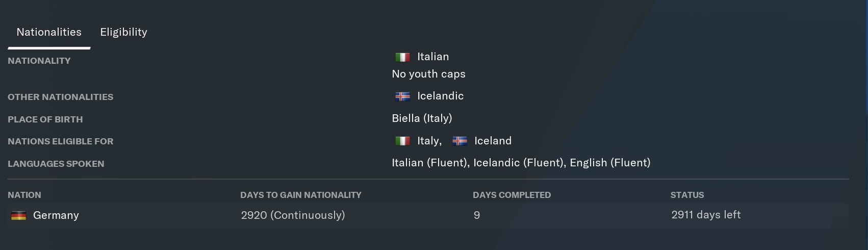Image resolution: width=868 pixels, height=250 pixels.
Task: Select the 2911 days left status cell
Action: coord(706,215)
